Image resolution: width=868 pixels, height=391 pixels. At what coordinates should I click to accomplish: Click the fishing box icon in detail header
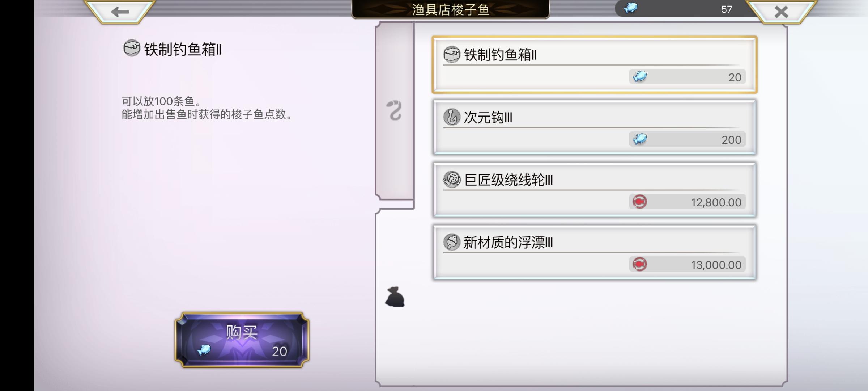pos(131,48)
